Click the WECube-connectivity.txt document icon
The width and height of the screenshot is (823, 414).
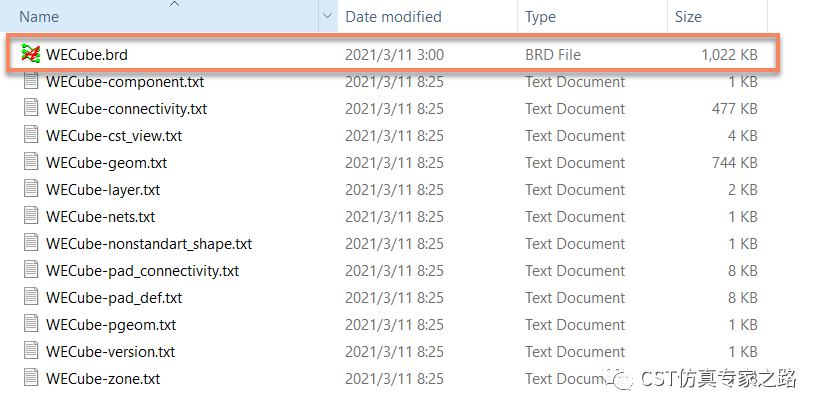tap(30, 109)
